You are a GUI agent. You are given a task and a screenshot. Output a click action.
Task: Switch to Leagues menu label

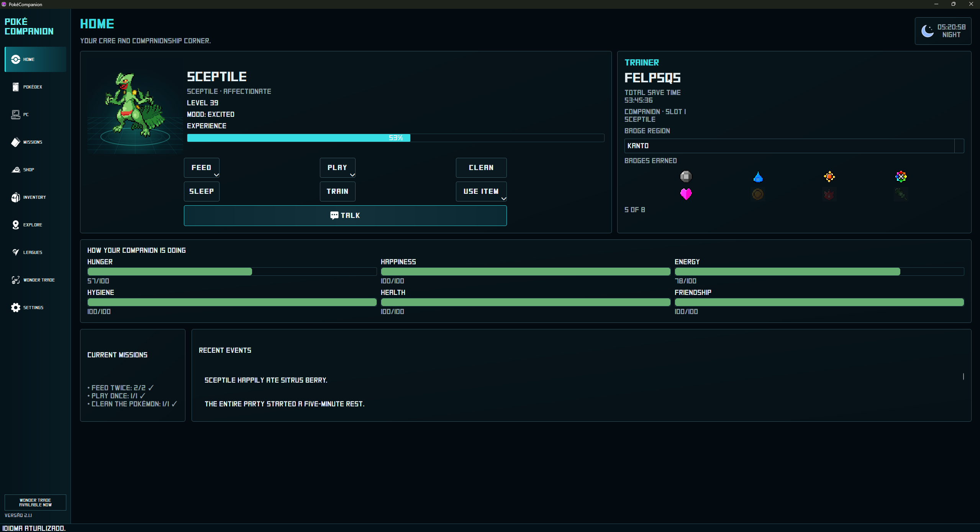pyautogui.click(x=33, y=252)
